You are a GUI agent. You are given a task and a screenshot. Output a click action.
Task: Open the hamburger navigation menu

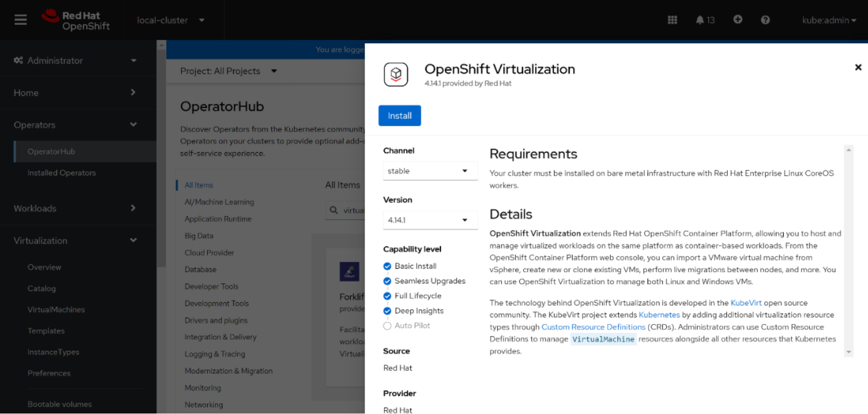coord(21,20)
